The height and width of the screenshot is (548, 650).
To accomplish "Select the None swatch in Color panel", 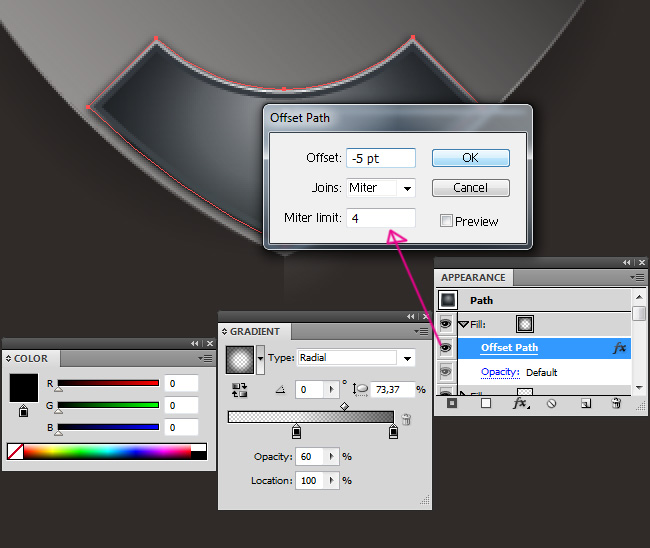I will (15, 451).
